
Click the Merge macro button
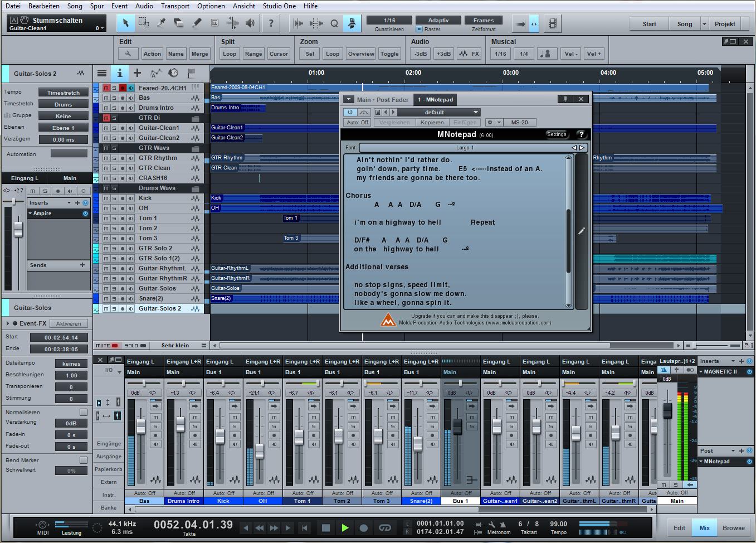point(199,54)
